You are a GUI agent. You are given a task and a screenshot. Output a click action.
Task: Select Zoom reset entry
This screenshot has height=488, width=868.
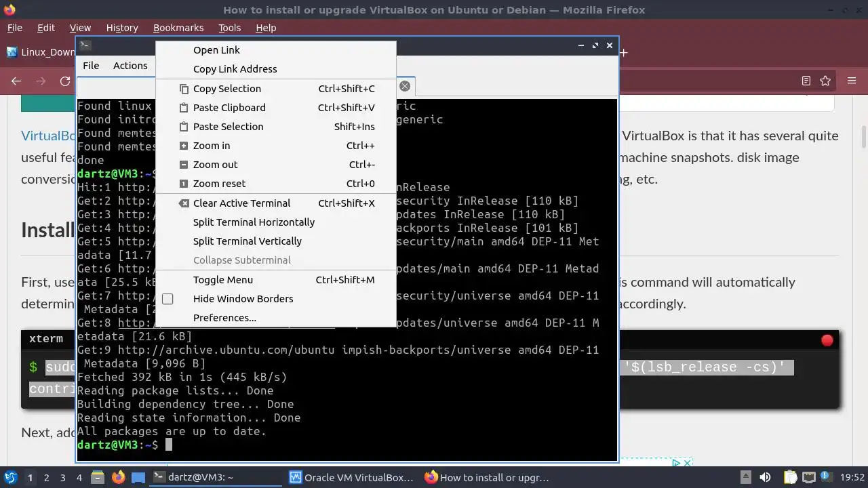(275, 184)
